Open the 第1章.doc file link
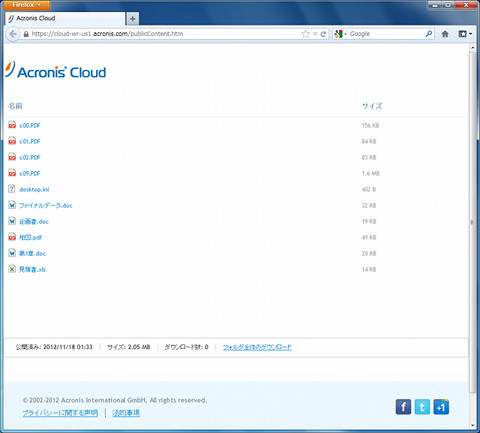 [x=32, y=254]
